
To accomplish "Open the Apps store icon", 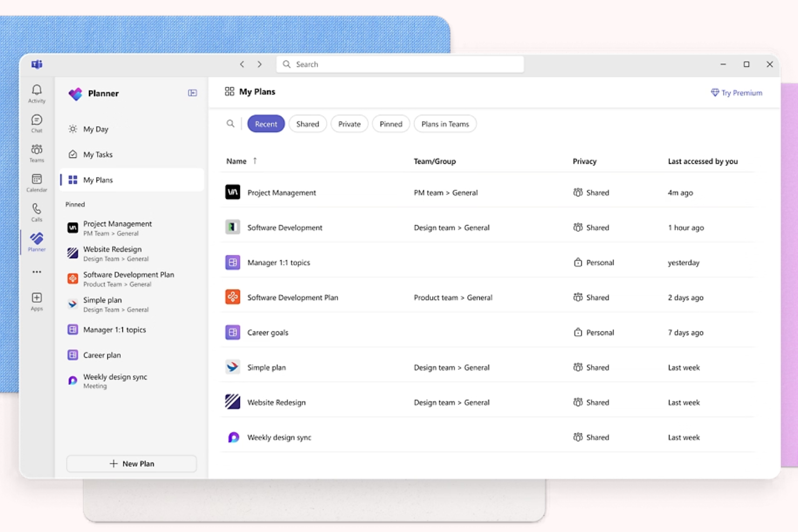I will click(x=37, y=301).
